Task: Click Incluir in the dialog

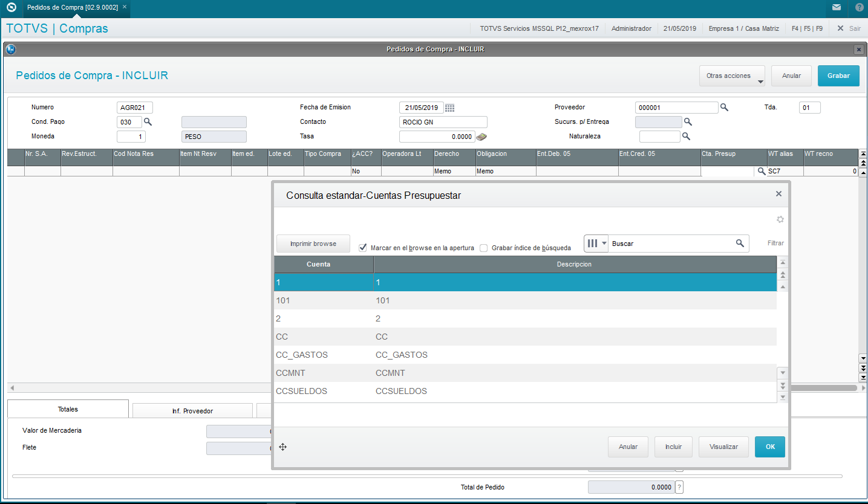Action: coord(673,447)
